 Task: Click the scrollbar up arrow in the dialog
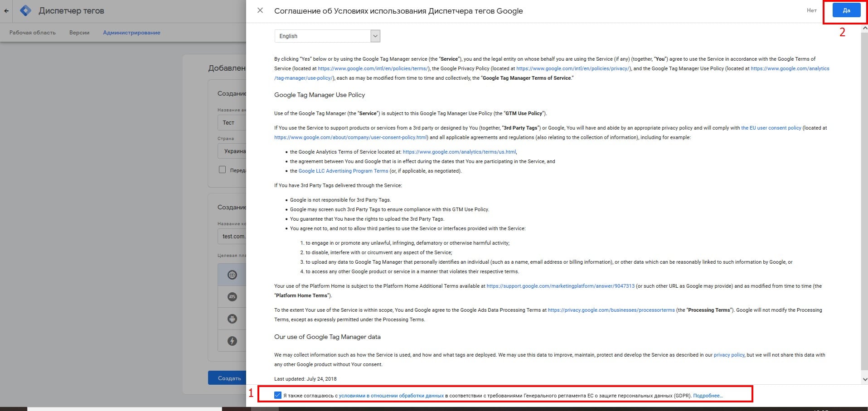point(864,28)
